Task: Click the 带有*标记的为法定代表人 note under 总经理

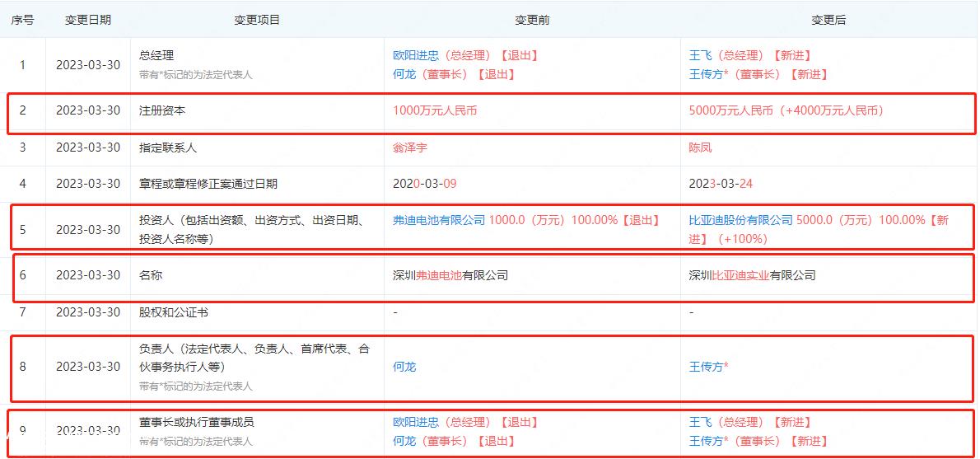Action: 196,75
